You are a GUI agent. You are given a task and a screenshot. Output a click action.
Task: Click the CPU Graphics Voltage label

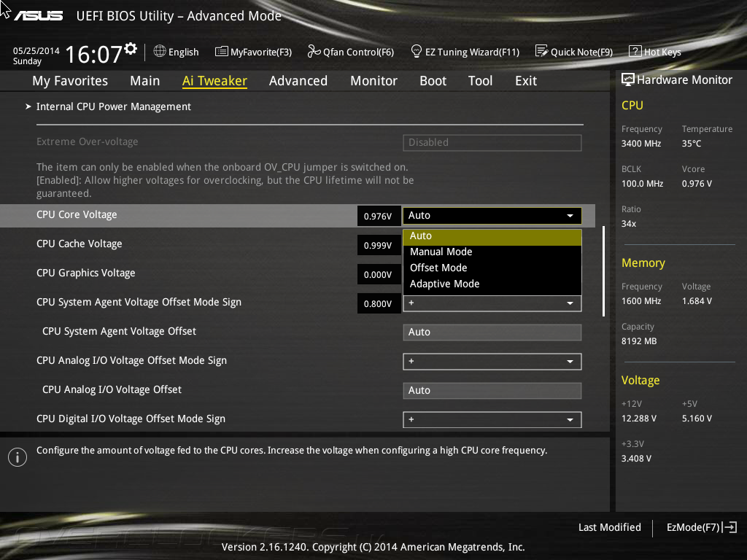coord(86,273)
